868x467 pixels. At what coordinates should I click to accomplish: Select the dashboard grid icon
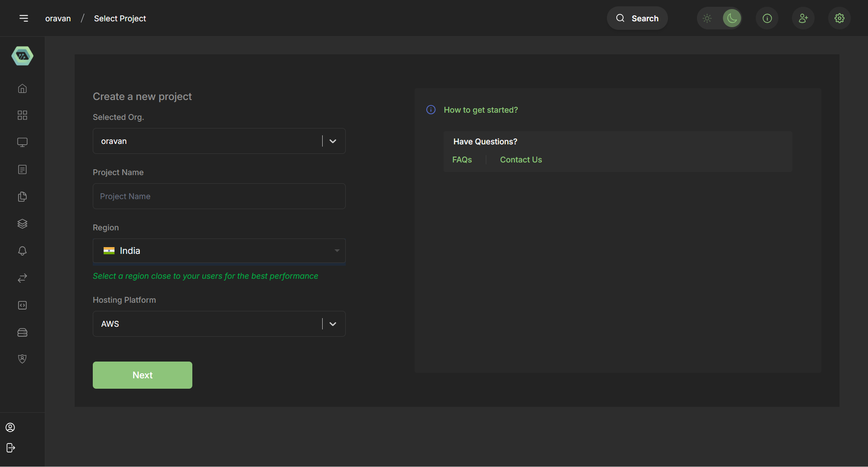click(x=22, y=115)
